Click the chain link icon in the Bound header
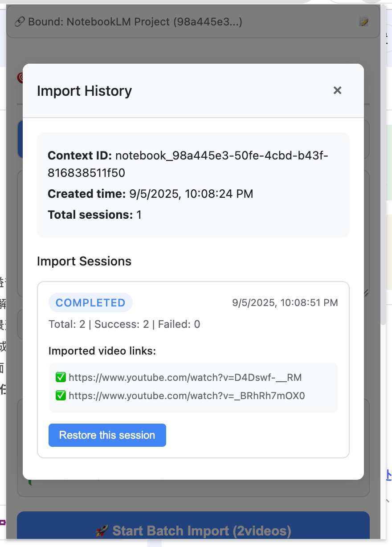Viewport: 392px width, 547px height. [19, 21]
